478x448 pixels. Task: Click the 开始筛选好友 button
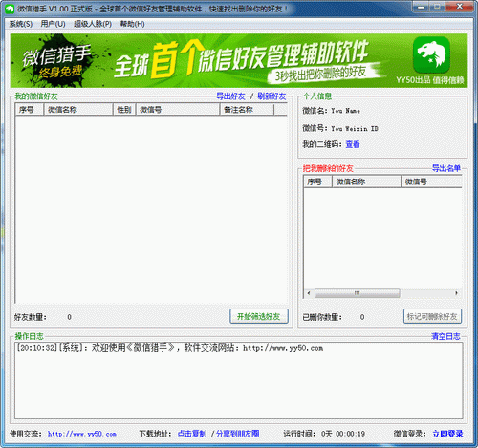click(259, 316)
